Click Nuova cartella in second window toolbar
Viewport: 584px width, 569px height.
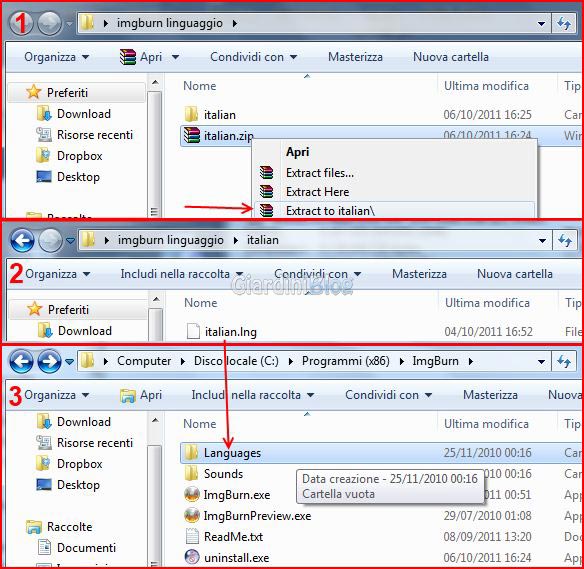[x=515, y=274]
